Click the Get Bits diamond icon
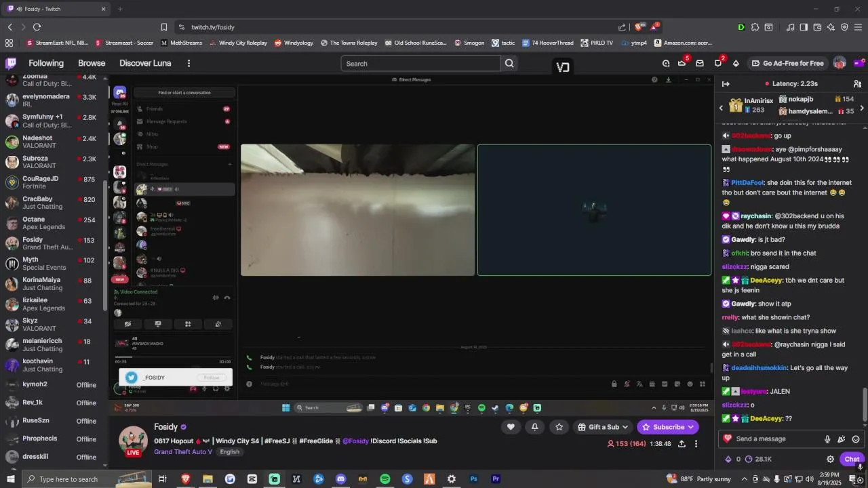The width and height of the screenshot is (868, 488). point(736,63)
